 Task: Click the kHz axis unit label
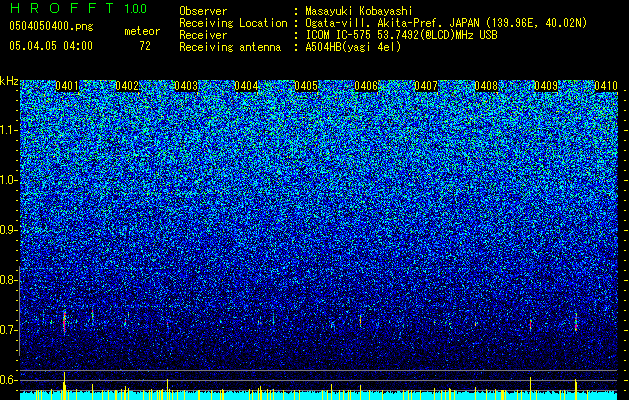click(x=9, y=81)
